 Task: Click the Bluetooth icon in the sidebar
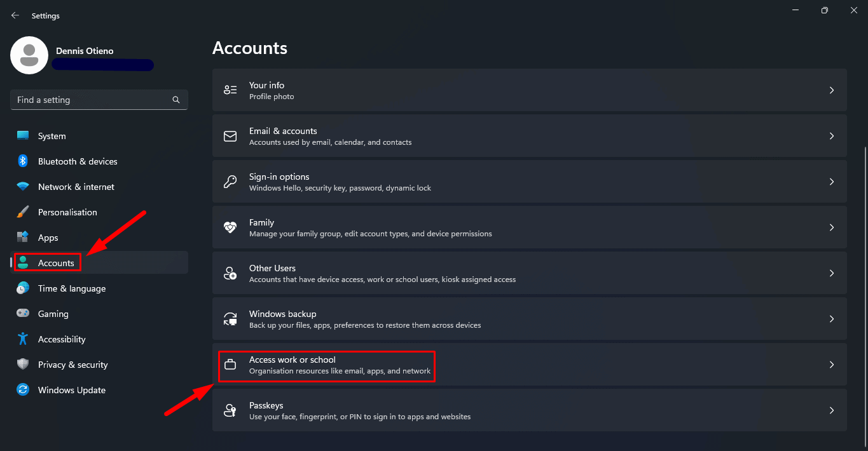pos(23,161)
